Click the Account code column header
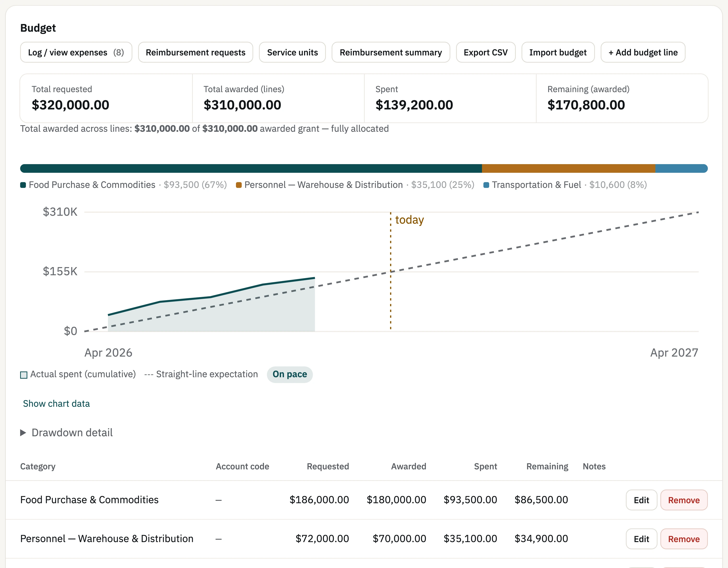The height and width of the screenshot is (568, 728). tap(242, 466)
